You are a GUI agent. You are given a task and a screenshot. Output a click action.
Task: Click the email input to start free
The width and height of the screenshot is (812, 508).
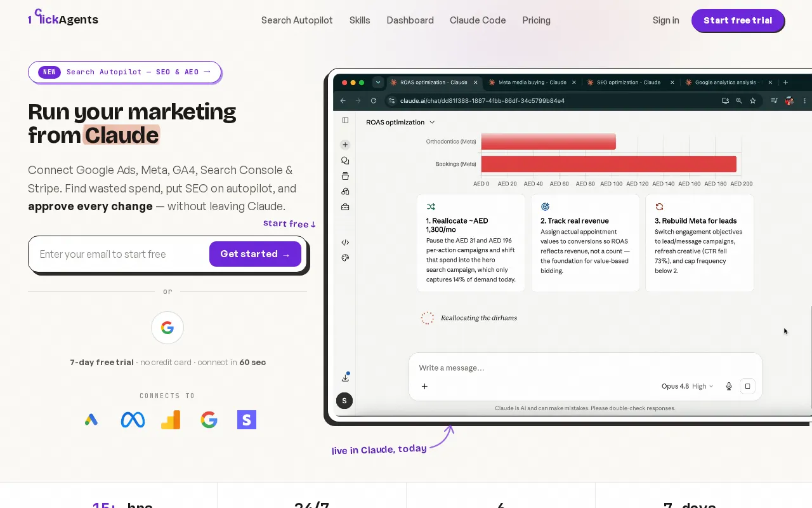[x=121, y=254]
